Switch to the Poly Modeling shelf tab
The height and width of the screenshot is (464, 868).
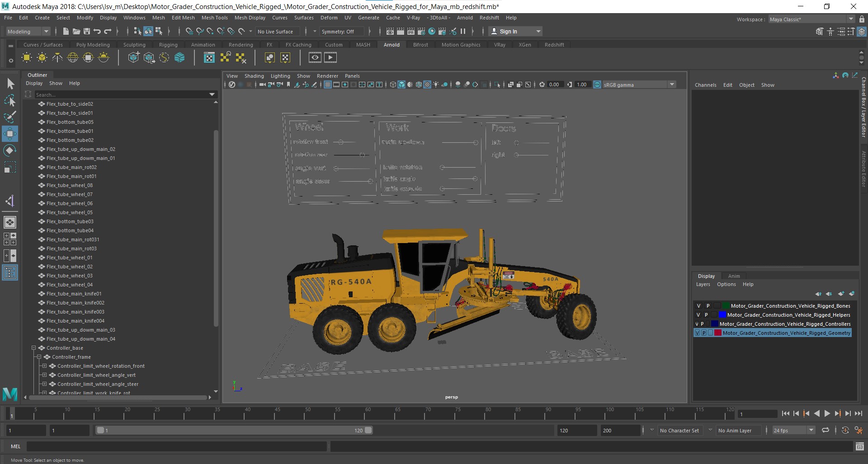pos(93,45)
